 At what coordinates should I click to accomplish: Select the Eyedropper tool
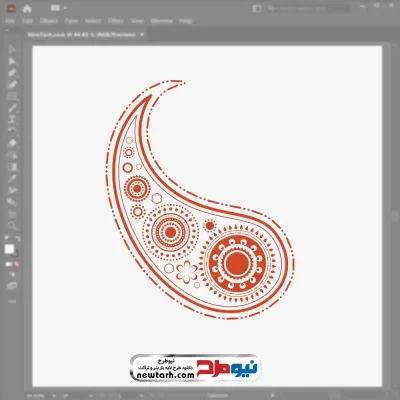pos(12,178)
